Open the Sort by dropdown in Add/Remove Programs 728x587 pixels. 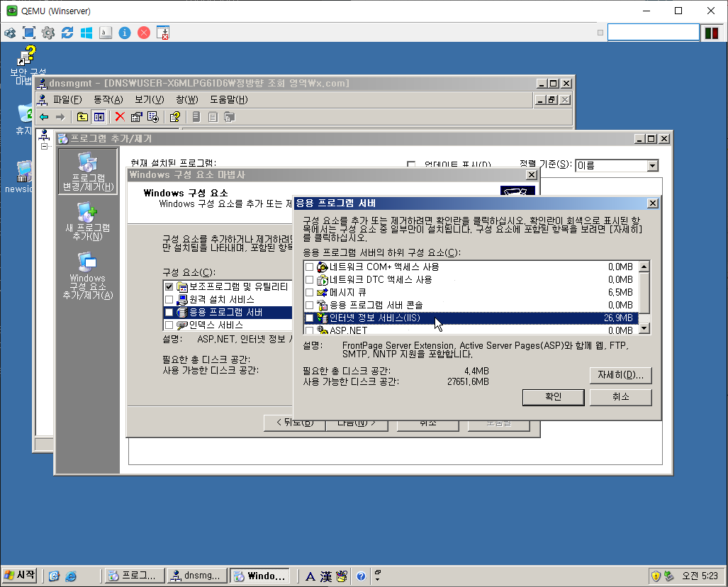coord(652,166)
